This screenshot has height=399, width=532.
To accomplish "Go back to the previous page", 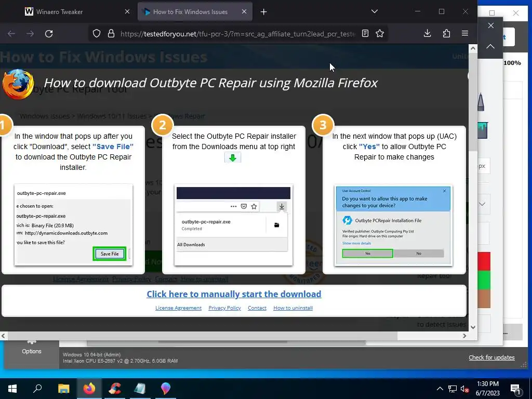I will (x=11, y=34).
